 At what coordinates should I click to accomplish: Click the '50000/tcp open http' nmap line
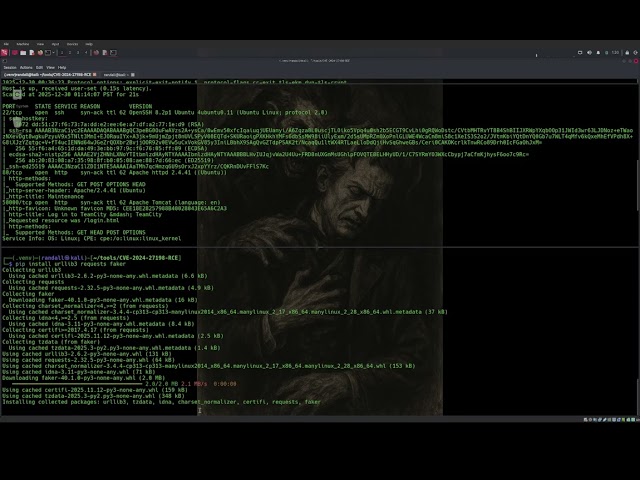pos(111,202)
